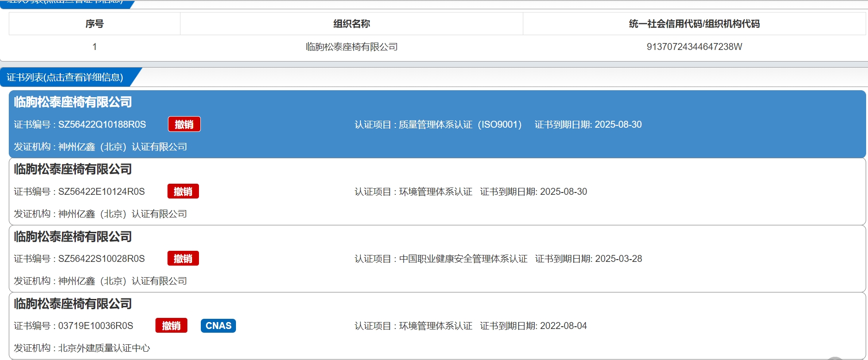Image resolution: width=868 pixels, height=360 pixels.
Task: Click 发证机构 北京外建质量认证中心 text
Action: click(82, 348)
